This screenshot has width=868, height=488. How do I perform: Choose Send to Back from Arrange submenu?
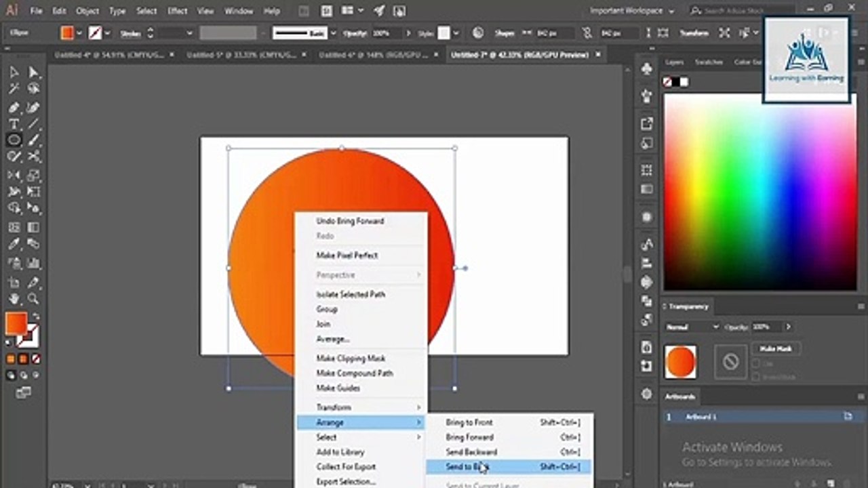pyautogui.click(x=509, y=466)
